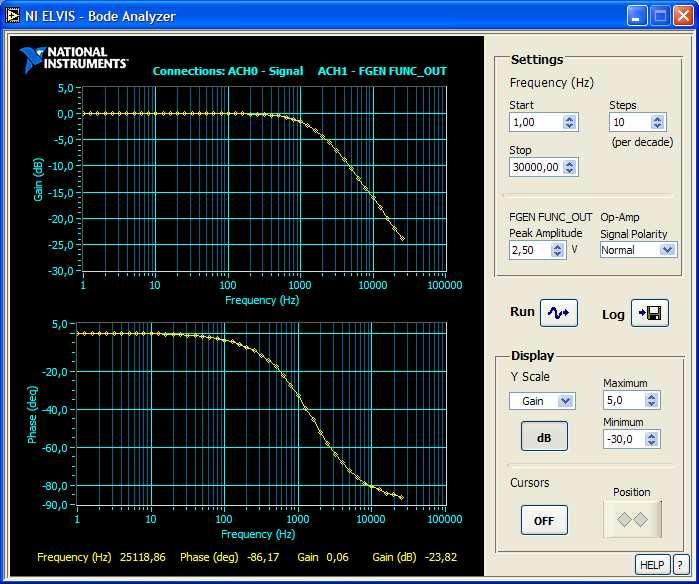The width and height of the screenshot is (699, 584).
Task: Open the HELP button
Action: coord(652,565)
